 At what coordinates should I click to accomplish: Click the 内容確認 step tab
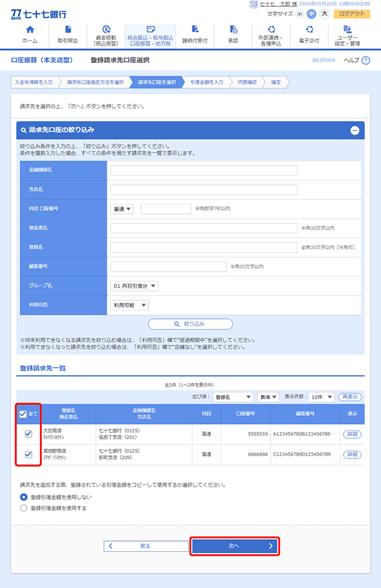click(x=247, y=82)
